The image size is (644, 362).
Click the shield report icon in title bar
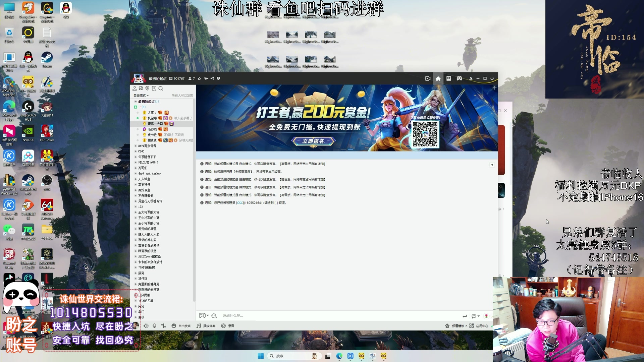218,78
